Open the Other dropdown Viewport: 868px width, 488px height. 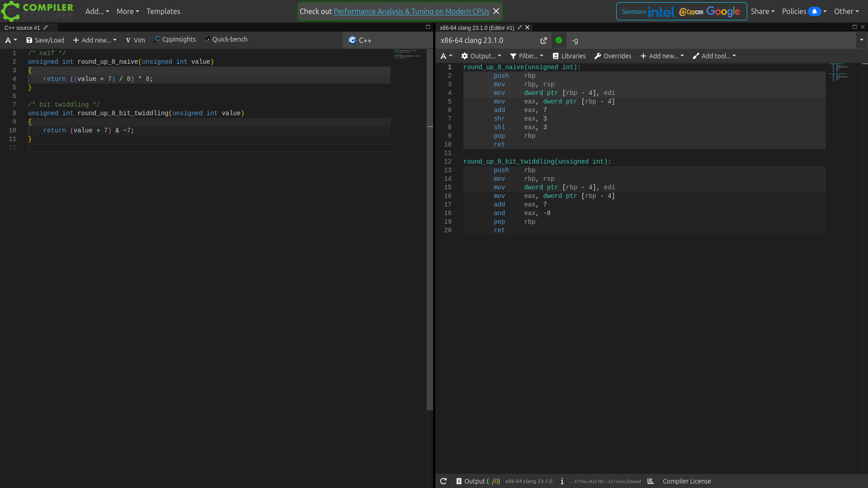[846, 11]
